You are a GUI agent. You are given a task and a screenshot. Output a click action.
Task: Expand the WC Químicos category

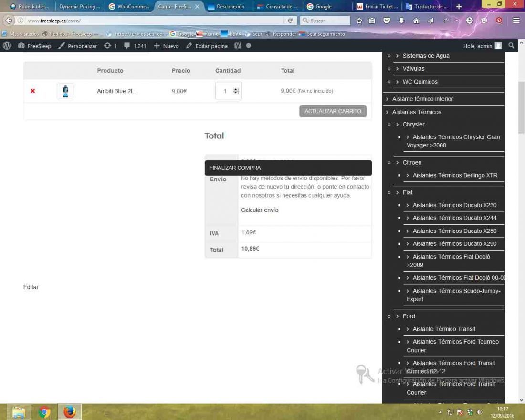point(420,82)
